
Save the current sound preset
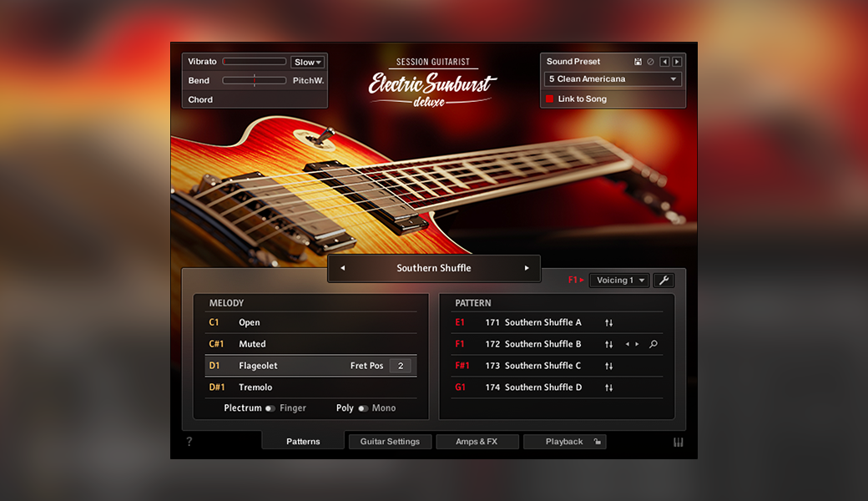(x=638, y=62)
